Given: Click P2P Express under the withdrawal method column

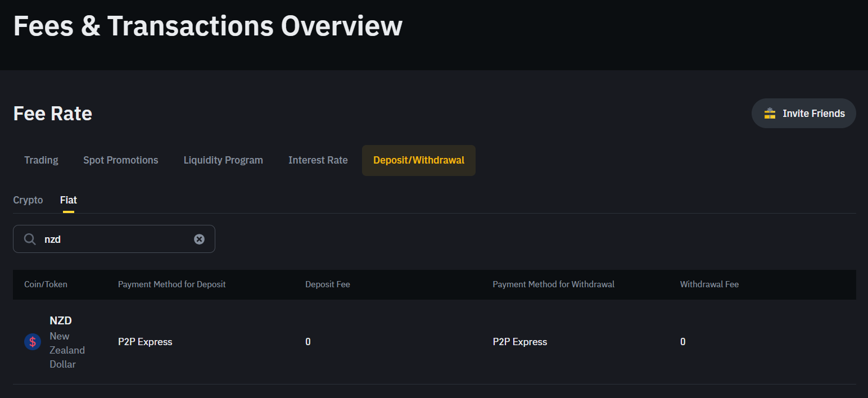Looking at the screenshot, I should click(520, 342).
